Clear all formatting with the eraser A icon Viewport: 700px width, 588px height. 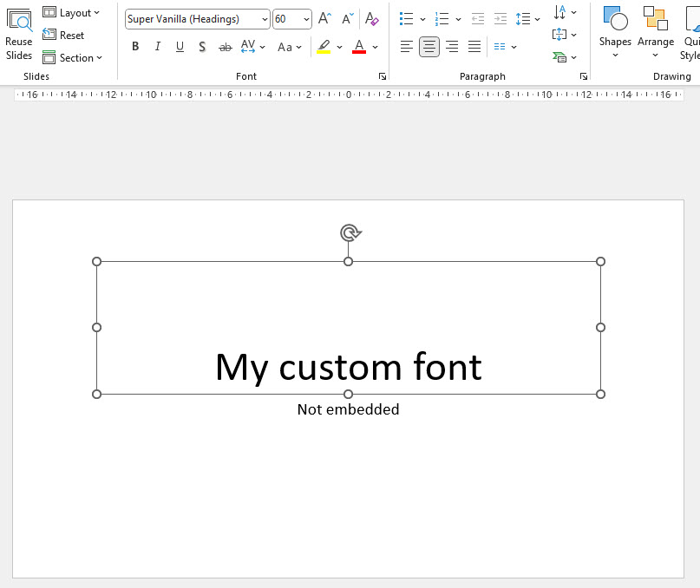tap(371, 19)
